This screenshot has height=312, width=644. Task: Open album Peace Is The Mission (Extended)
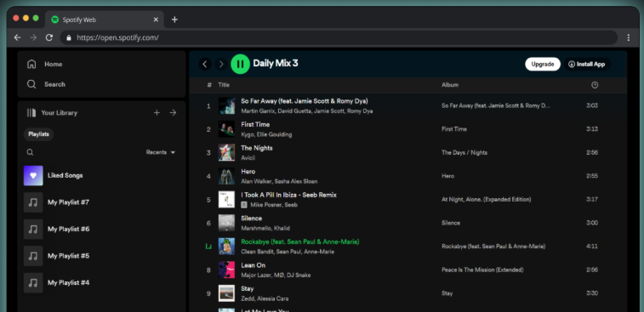point(482,269)
